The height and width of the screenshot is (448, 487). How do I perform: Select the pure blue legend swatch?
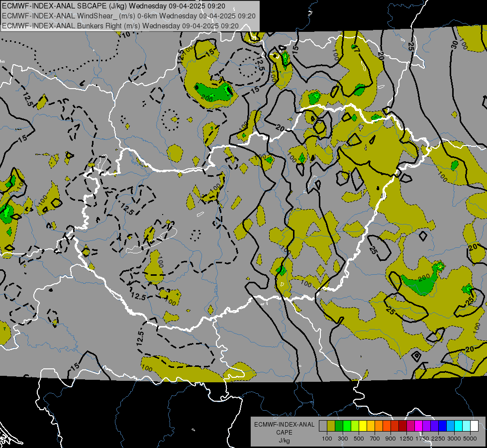click(443, 426)
